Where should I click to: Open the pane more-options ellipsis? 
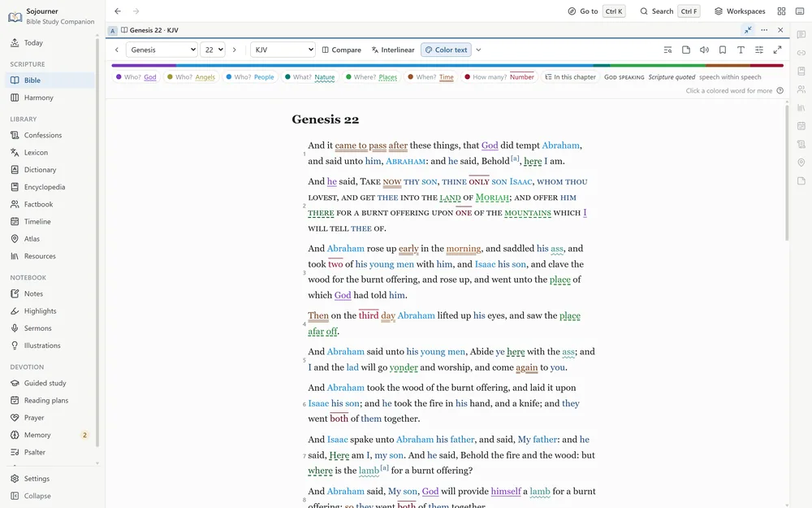click(764, 30)
